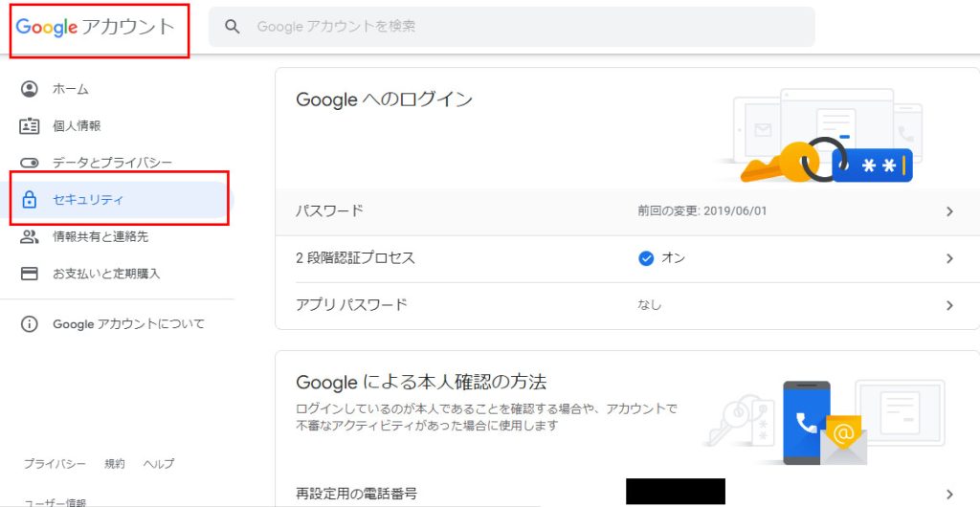
Task: Expand 2 段階認証プロセス chevron arrow
Action: pyautogui.click(x=949, y=258)
